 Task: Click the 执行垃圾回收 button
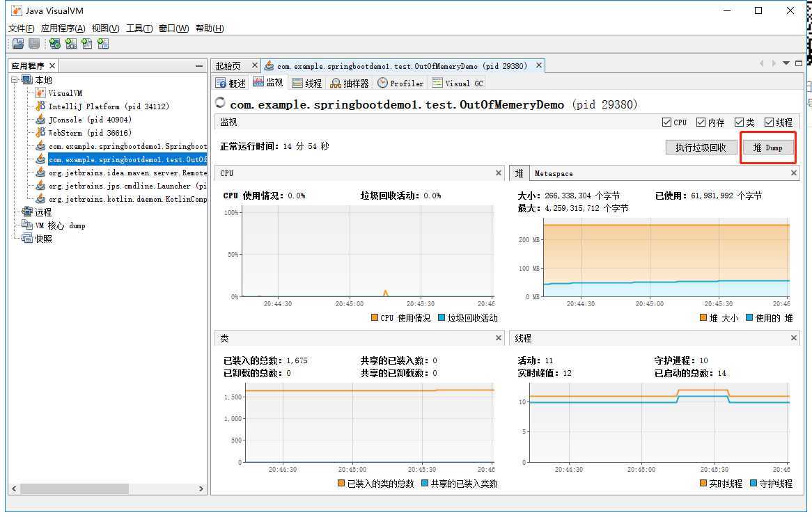tap(701, 148)
